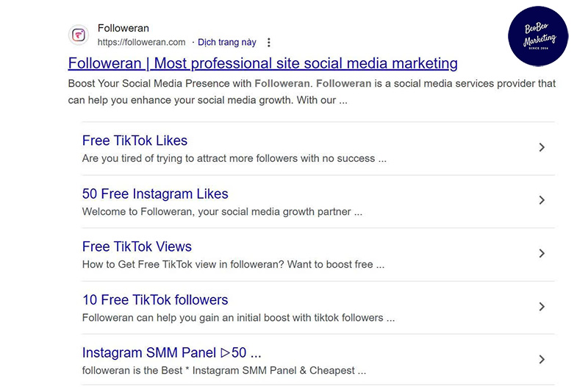
Task: Click the Followeran site name above the URL
Action: (x=123, y=28)
